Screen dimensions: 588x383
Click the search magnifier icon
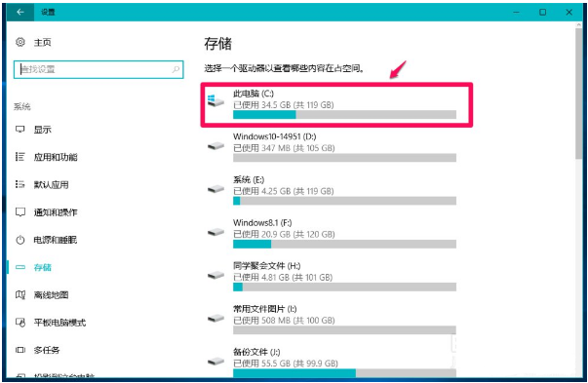pos(176,69)
